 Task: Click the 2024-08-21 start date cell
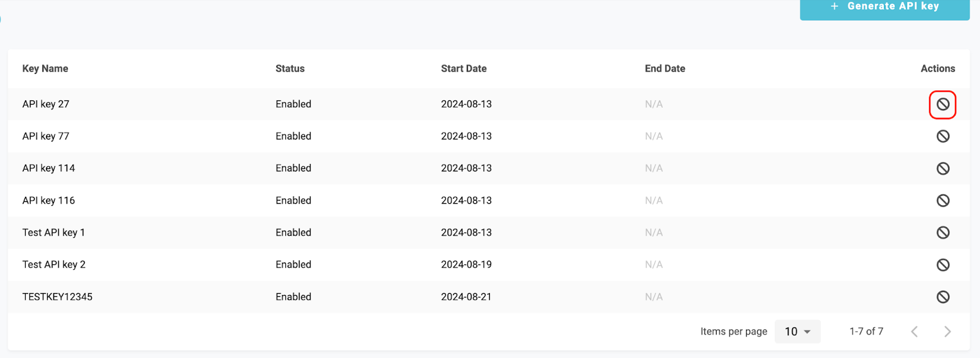click(466, 297)
